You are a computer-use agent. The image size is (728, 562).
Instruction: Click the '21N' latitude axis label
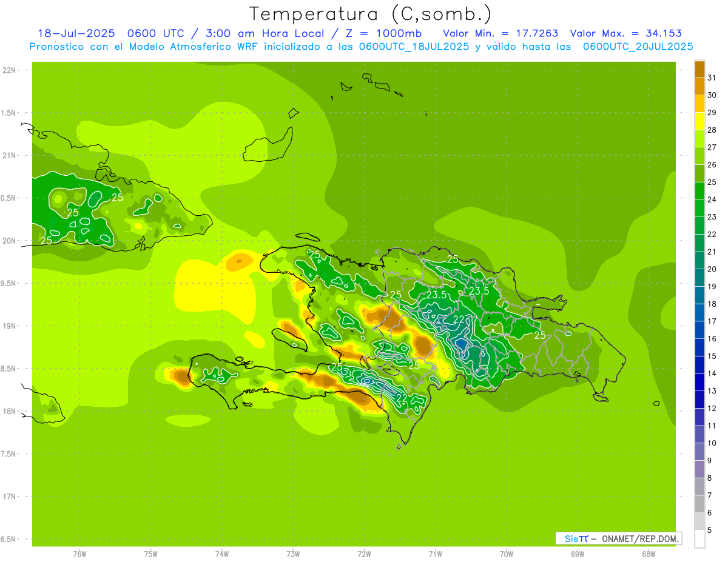(9, 156)
